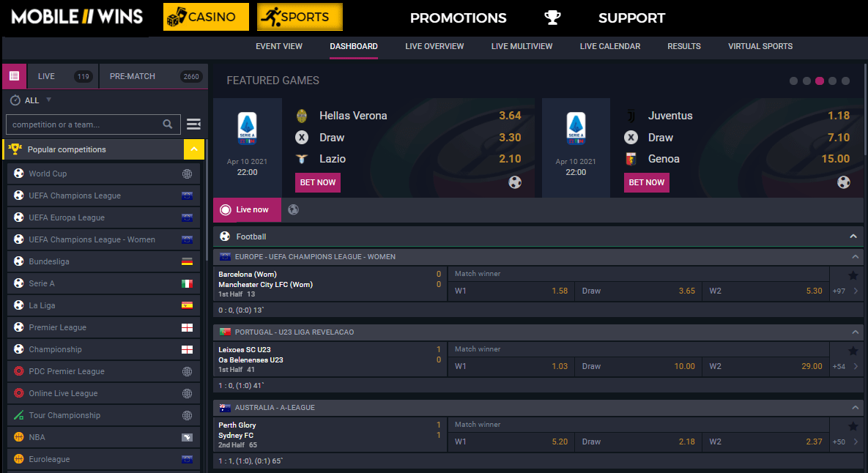Image resolution: width=868 pixels, height=473 pixels.
Task: Open the trophy icon in top navigation
Action: (552, 18)
